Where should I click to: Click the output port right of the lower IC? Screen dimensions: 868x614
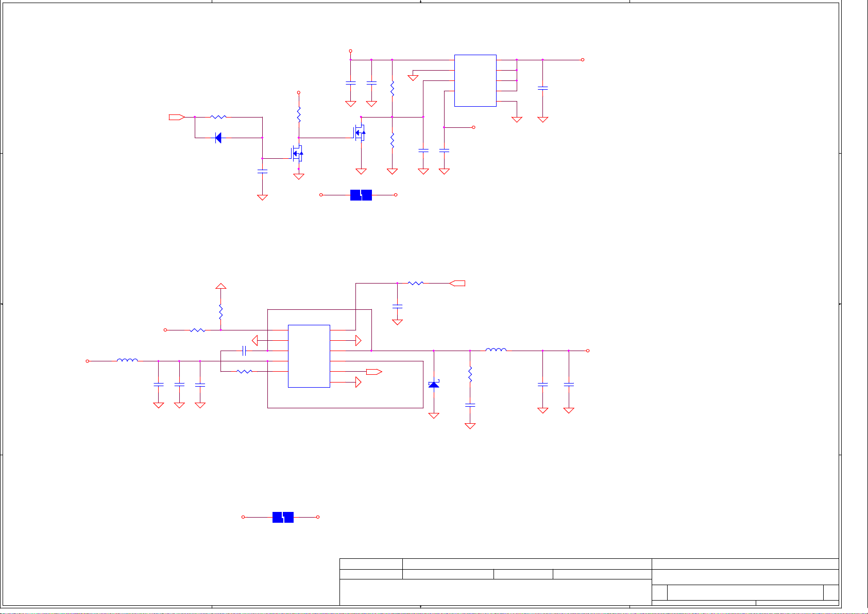[x=375, y=371]
